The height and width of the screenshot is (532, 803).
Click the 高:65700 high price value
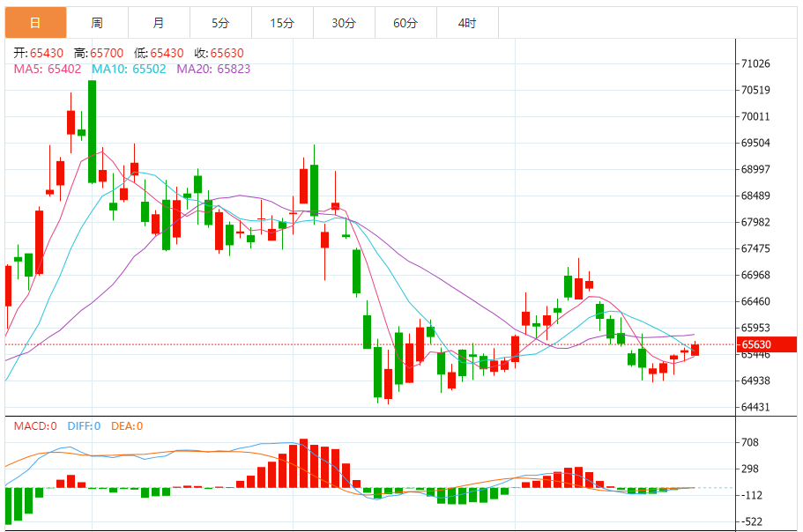click(x=99, y=53)
